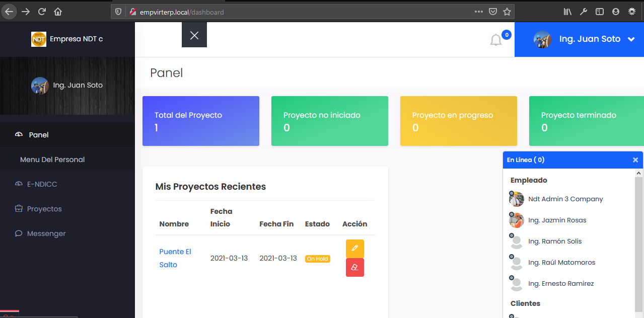Click Menu Del Personal submenu item

pyautogui.click(x=52, y=160)
